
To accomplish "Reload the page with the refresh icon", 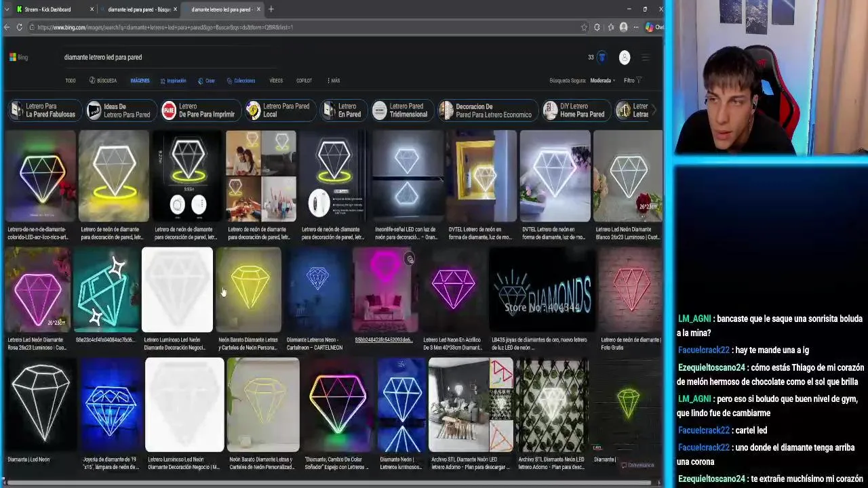I will click(20, 27).
